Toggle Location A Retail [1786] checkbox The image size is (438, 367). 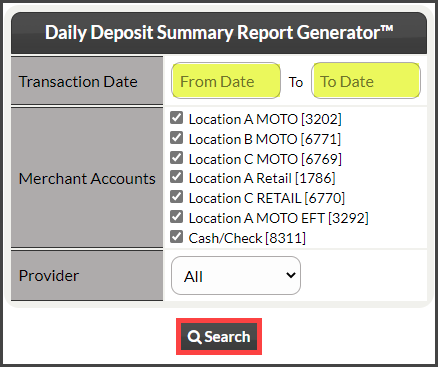click(176, 177)
